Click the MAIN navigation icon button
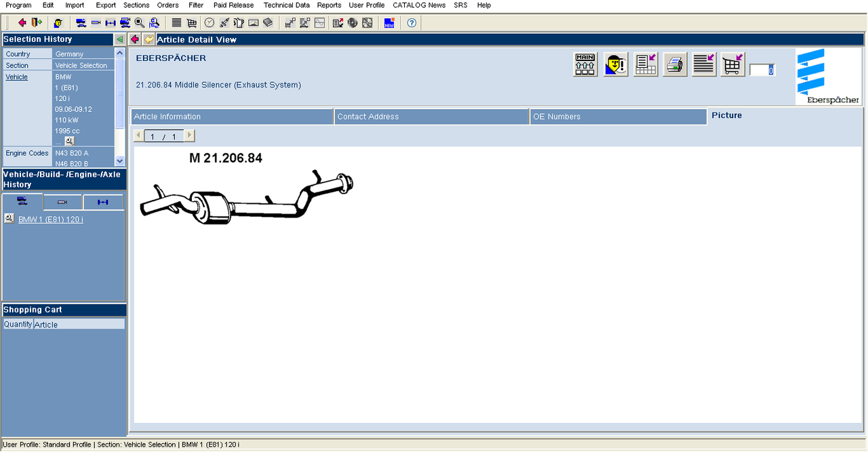Screen dimensions: 868x452 pos(585,65)
